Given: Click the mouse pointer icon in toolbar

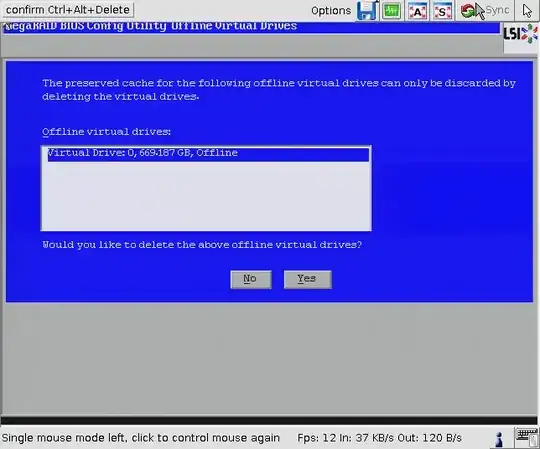Looking at the screenshot, I should click(x=527, y=11).
